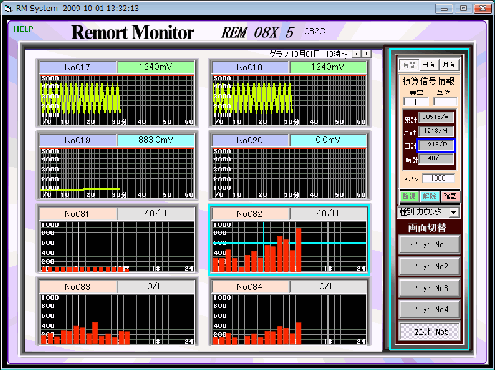Viewport: 495px width, 370px height.
Task: Click the No019 flat-line graph
Action: pos(117,173)
